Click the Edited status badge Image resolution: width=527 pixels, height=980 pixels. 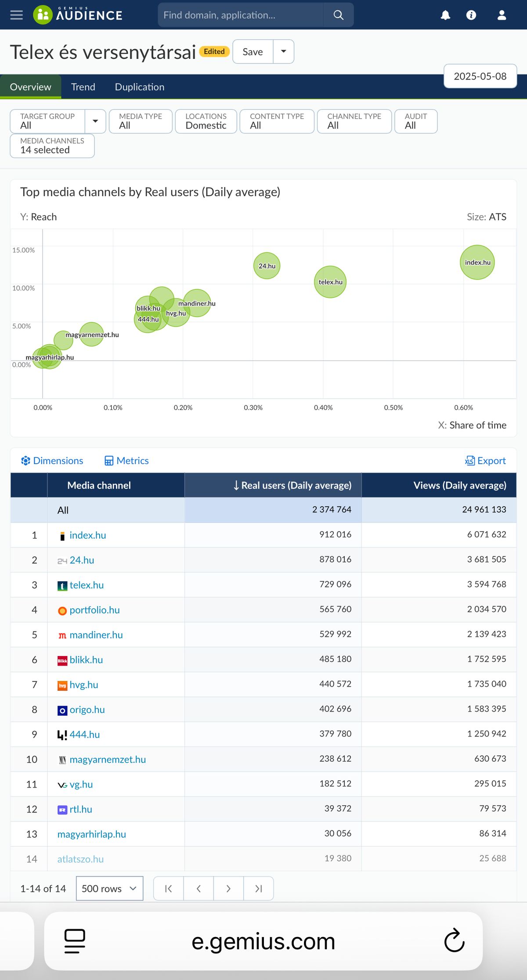click(215, 51)
